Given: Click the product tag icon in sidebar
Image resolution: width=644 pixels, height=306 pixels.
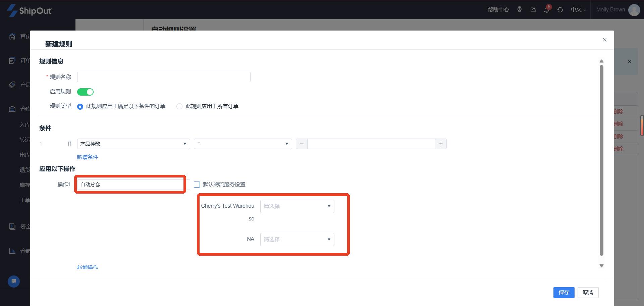Looking at the screenshot, I should (12, 85).
